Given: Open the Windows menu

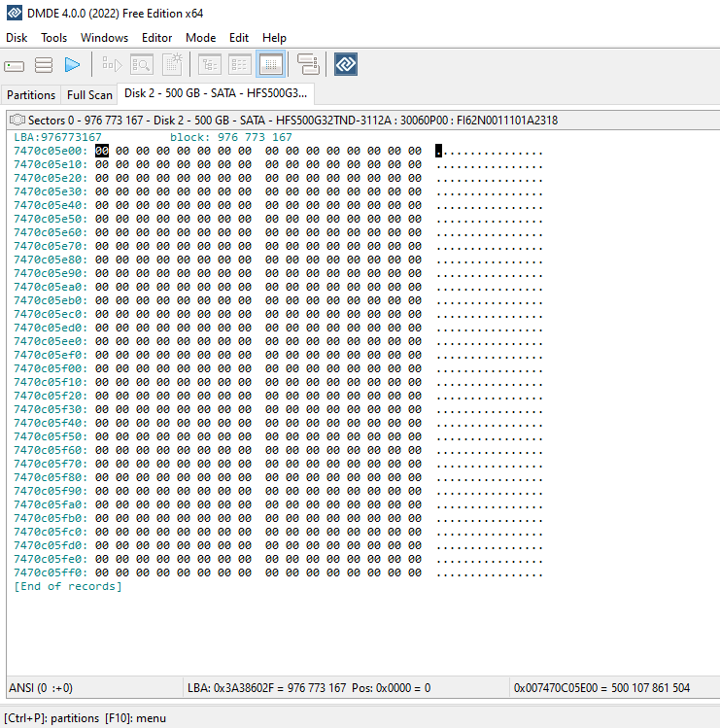Looking at the screenshot, I should click(104, 38).
